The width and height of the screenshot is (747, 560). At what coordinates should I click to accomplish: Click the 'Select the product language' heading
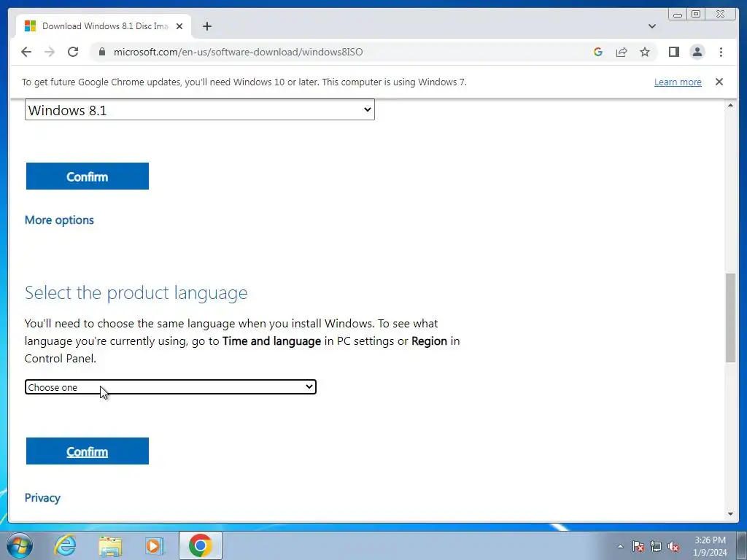tap(136, 292)
